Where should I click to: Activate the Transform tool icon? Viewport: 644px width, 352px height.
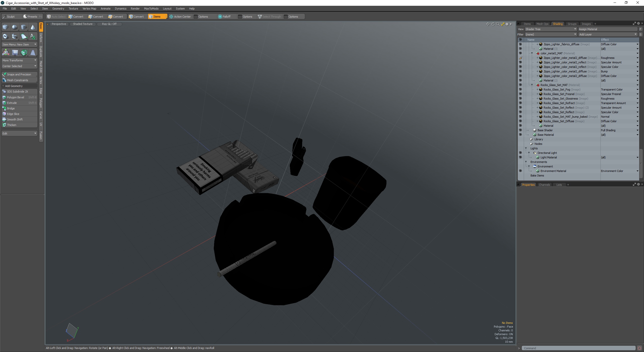(x=6, y=53)
